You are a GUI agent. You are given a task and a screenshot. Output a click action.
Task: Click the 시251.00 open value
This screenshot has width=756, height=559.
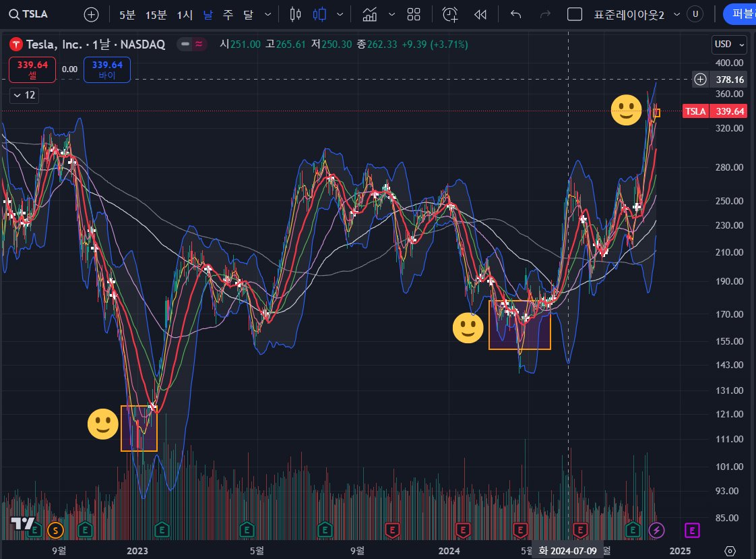240,45
